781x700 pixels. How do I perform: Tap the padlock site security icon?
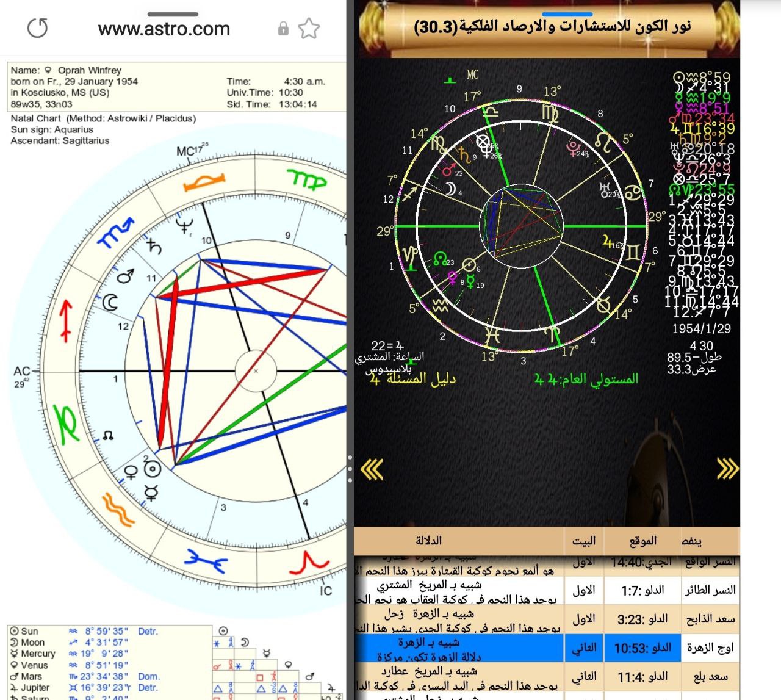pos(283,29)
